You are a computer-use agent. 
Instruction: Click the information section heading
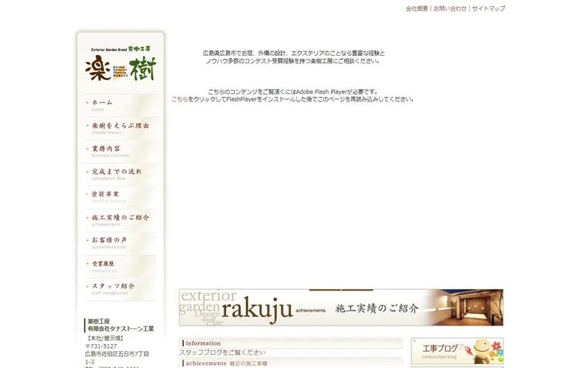pyautogui.click(x=291, y=343)
